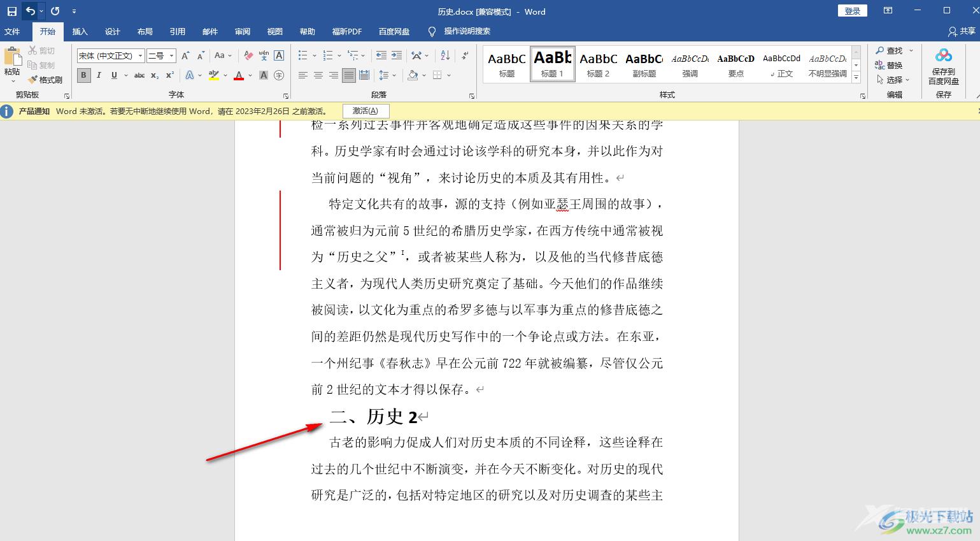
Task: Open the font name combo box 宋体
Action: [x=111, y=56]
